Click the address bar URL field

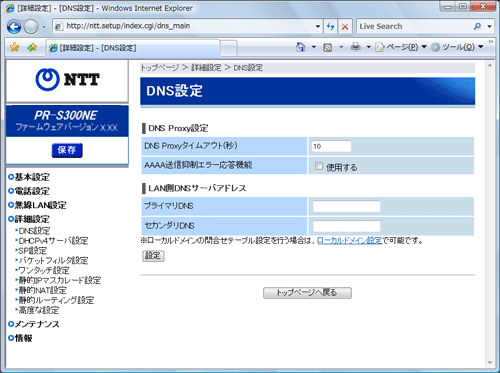[x=187, y=26]
